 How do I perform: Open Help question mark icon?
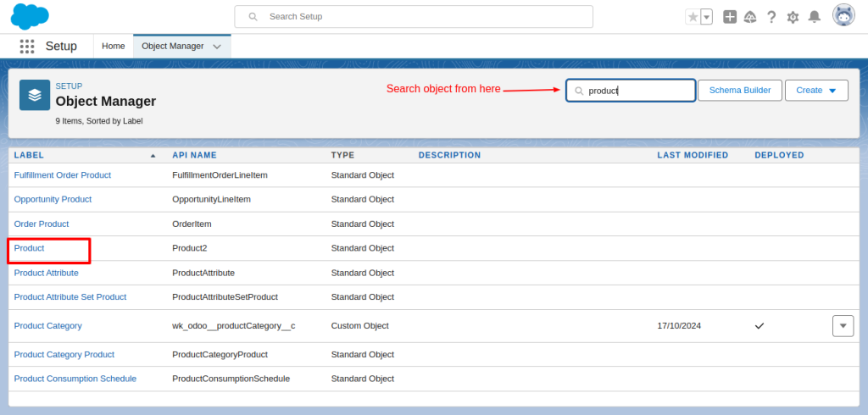[771, 17]
